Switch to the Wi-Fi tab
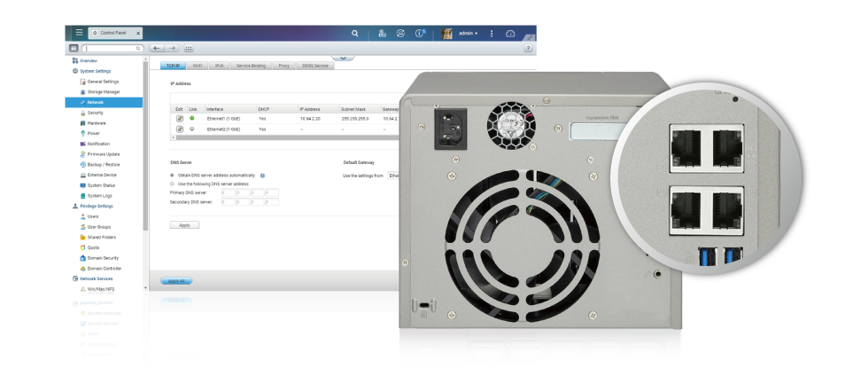 [x=197, y=66]
